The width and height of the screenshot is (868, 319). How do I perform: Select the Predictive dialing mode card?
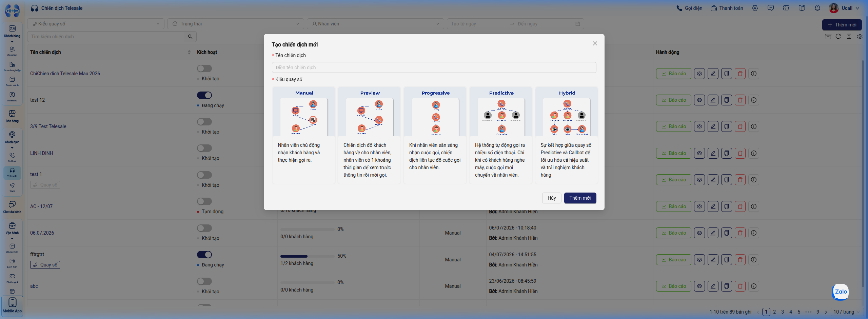pyautogui.click(x=501, y=135)
